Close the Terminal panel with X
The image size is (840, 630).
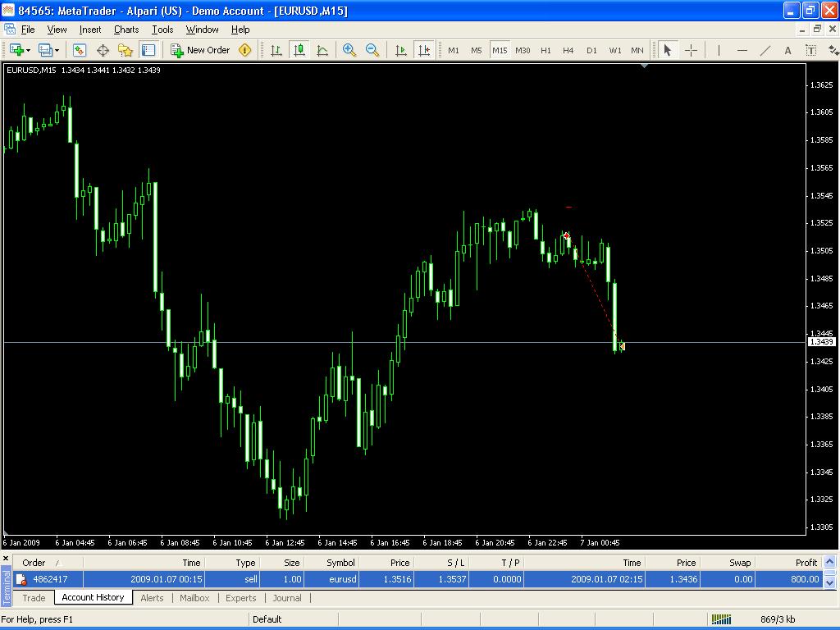click(6, 558)
